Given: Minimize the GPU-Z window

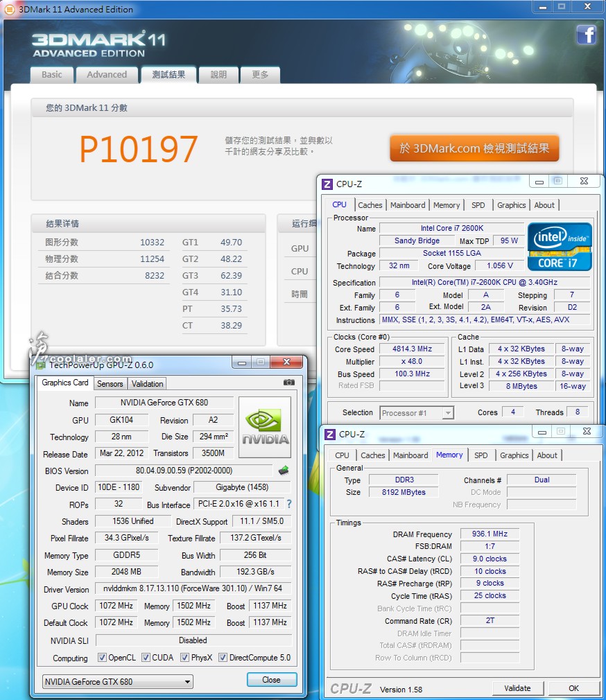Looking at the screenshot, I should [x=242, y=362].
